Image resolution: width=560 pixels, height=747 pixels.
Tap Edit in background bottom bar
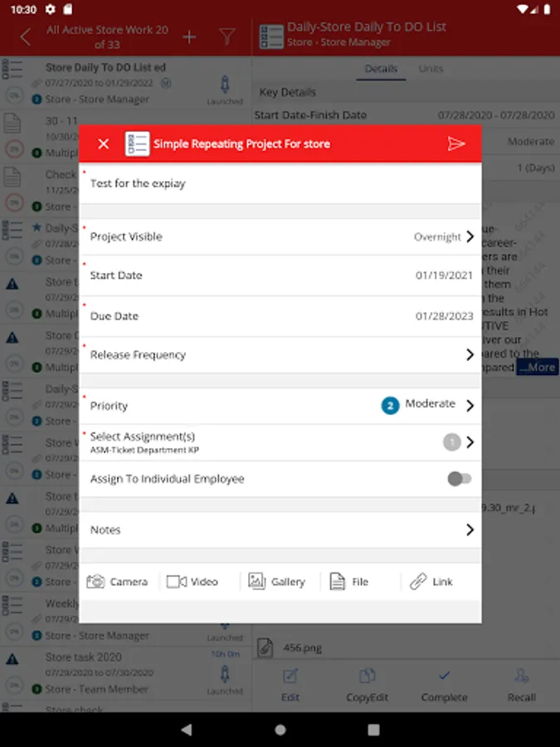coord(290,686)
